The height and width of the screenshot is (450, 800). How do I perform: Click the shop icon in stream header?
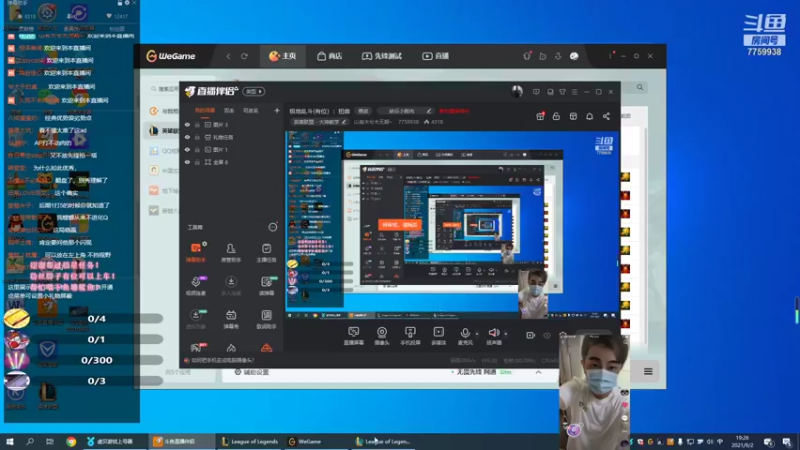tap(573, 116)
